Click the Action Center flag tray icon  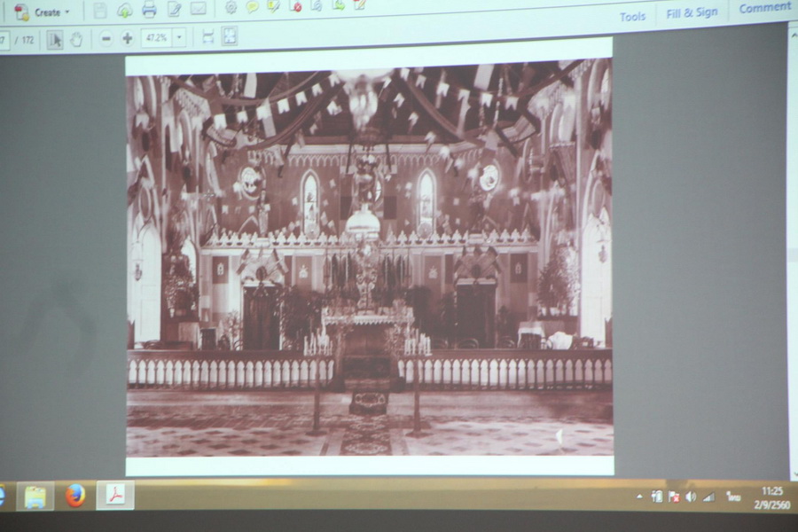674,497
